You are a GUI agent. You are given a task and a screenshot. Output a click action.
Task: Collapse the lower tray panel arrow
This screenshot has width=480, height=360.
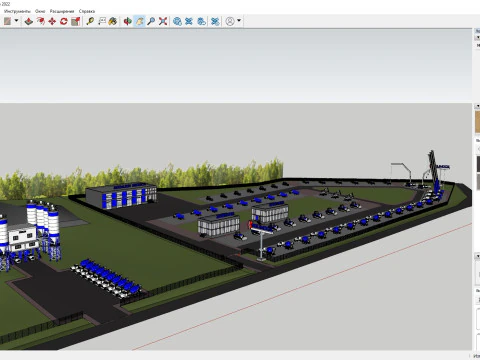[x=478, y=256]
